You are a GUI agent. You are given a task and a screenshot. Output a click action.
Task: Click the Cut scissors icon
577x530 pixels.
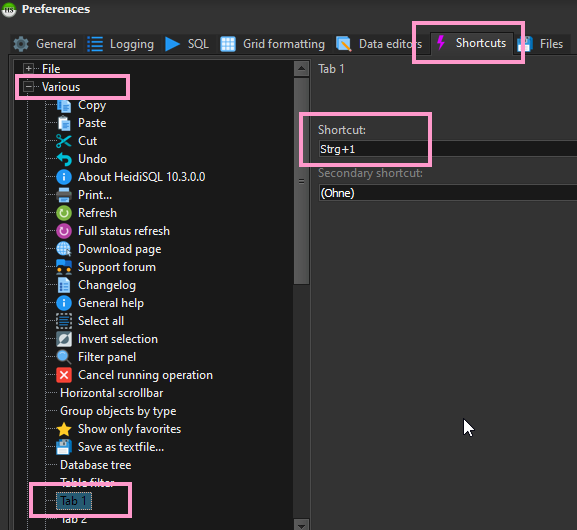[x=64, y=141]
